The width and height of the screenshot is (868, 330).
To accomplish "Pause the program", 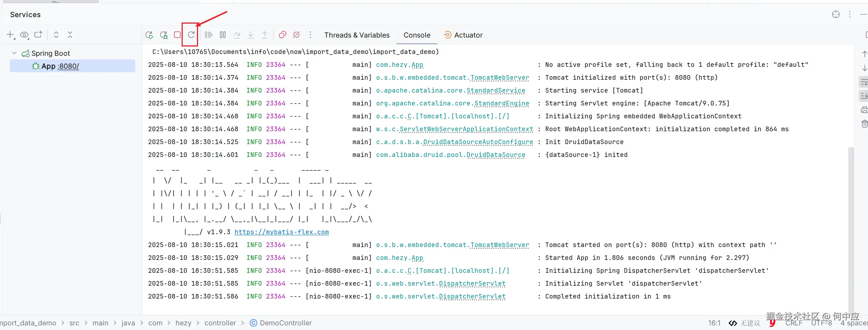I will click(x=223, y=35).
